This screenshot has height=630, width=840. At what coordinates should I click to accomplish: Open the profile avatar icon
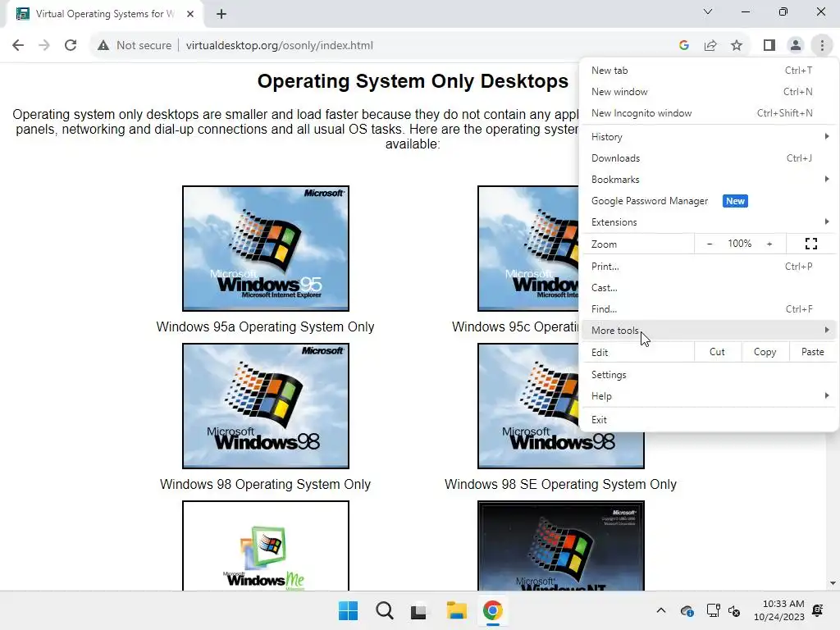[x=796, y=45]
